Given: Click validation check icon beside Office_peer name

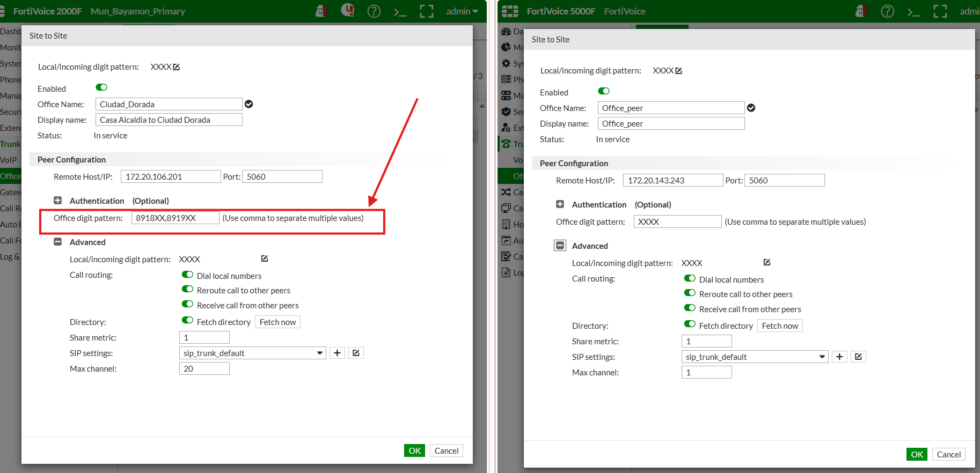Looking at the screenshot, I should [x=751, y=108].
